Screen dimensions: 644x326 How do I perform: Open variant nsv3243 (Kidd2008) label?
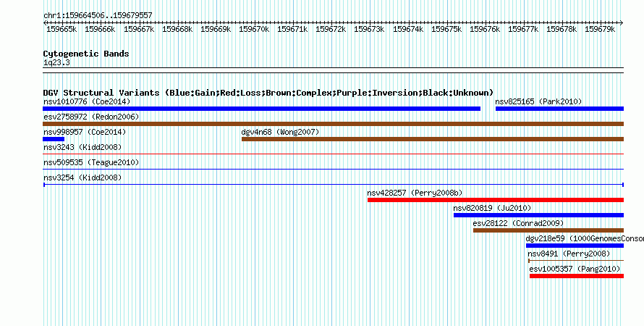82,147
